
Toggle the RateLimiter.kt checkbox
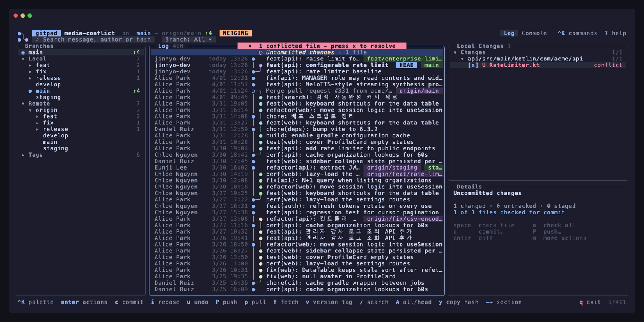pos(473,65)
